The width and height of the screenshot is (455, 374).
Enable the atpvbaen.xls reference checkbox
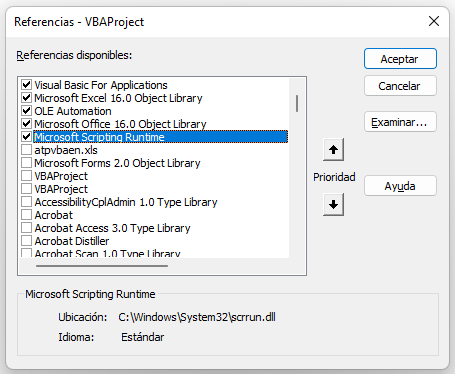point(26,150)
